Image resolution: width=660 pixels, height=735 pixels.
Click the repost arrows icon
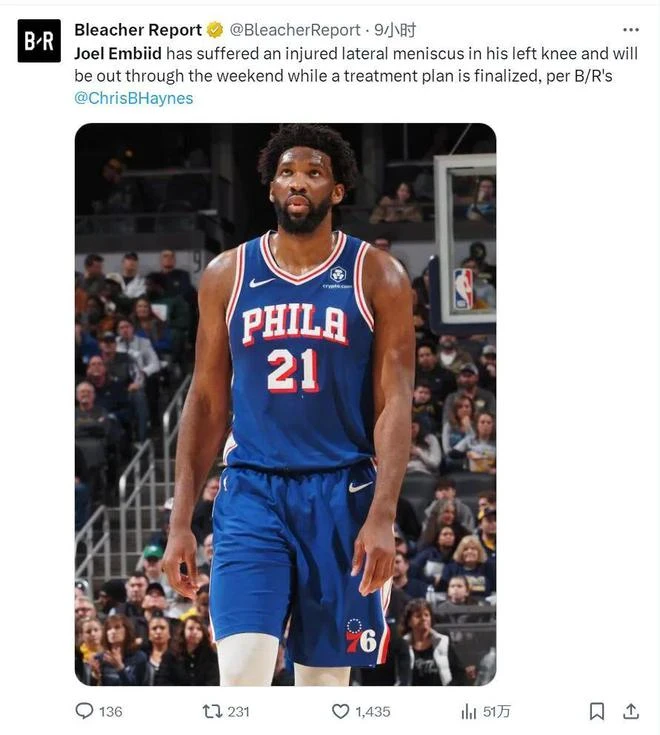tap(212, 711)
